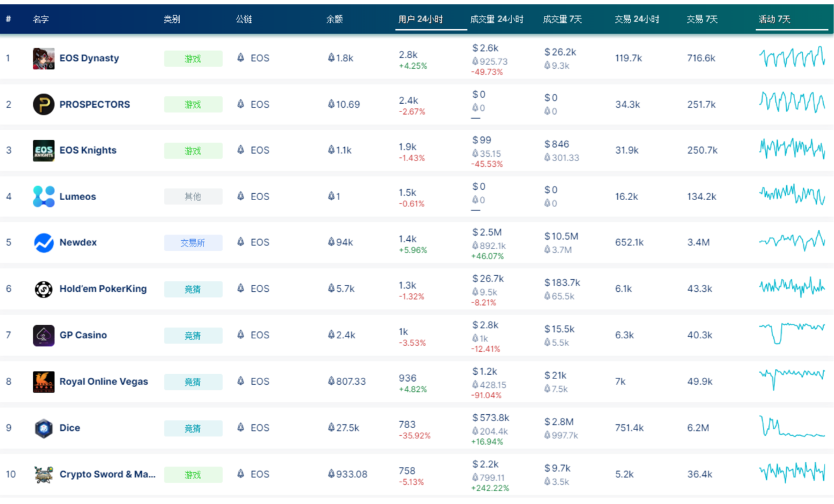This screenshot has width=834, height=504.
Task: Click the 类别 column header
Action: point(172,20)
